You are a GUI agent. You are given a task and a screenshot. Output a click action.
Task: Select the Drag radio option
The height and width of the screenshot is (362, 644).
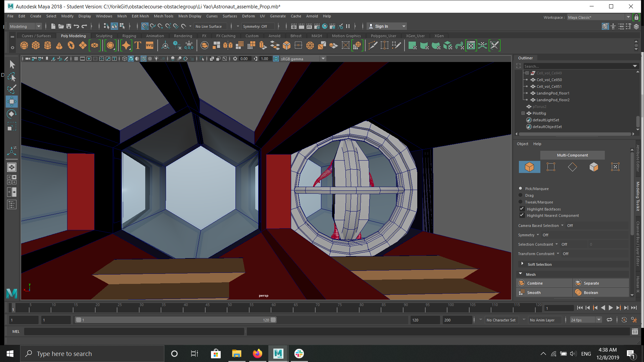pos(521,195)
